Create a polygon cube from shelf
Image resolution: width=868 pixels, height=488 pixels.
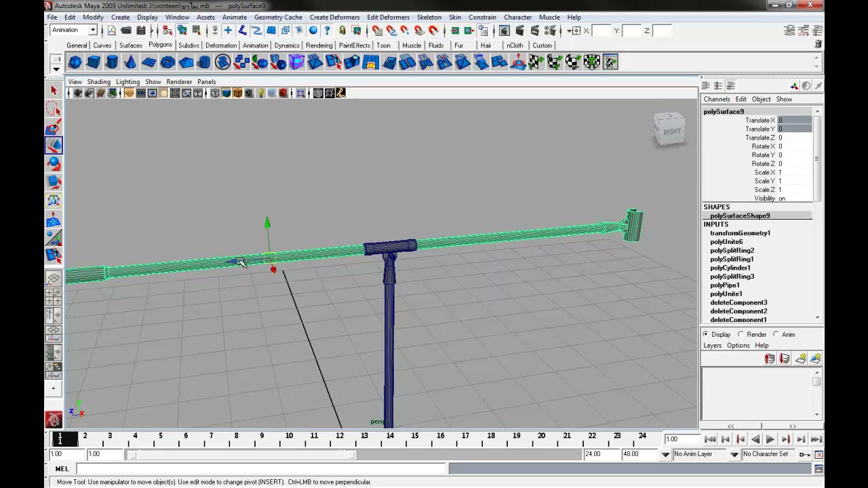tap(94, 62)
